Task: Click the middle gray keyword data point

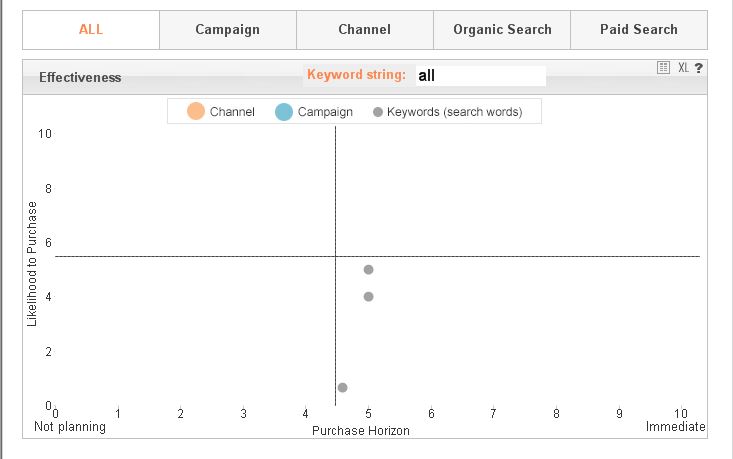Action: (369, 297)
